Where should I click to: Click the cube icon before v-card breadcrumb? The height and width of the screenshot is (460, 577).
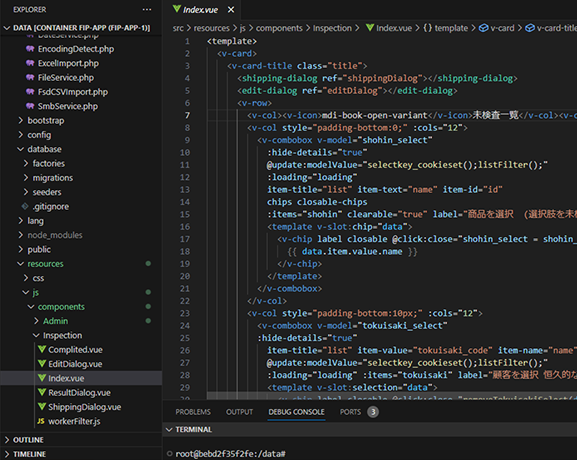click(x=483, y=28)
